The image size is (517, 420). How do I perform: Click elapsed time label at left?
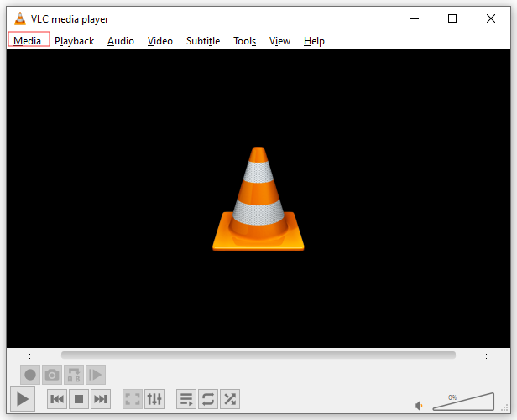tap(30, 355)
